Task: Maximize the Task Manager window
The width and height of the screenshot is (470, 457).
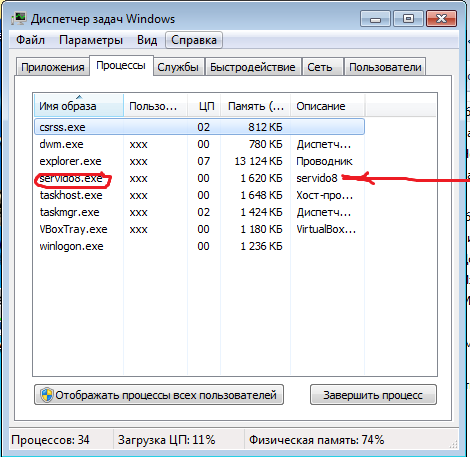Action: 408,18
